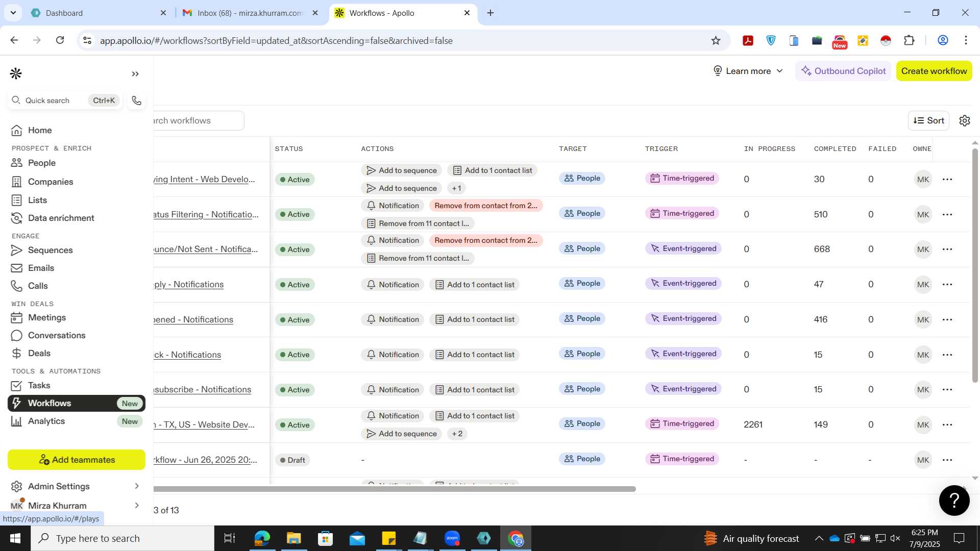The width and height of the screenshot is (980, 551).
Task: Click +1 more actions badge
Action: (x=456, y=188)
